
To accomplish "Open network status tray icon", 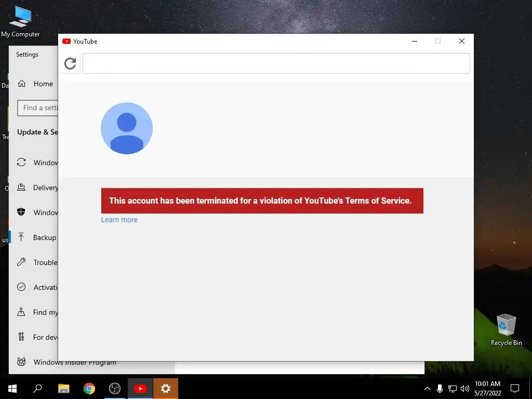I will (453, 389).
